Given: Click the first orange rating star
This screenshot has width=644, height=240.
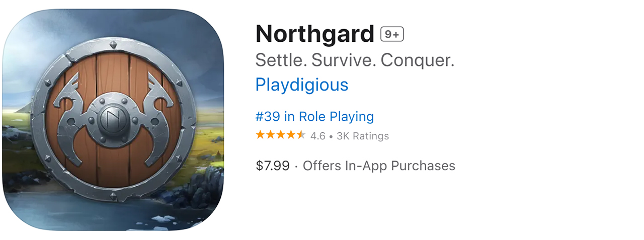Looking at the screenshot, I should (x=260, y=135).
